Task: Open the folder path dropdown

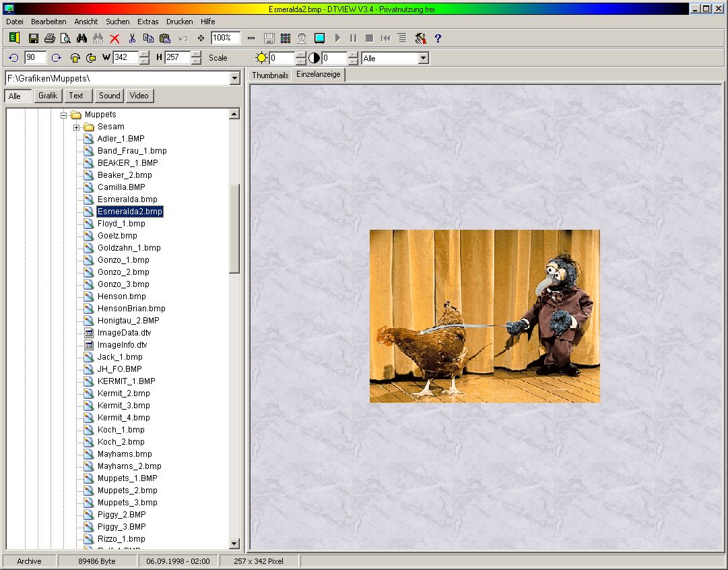Action: click(234, 78)
